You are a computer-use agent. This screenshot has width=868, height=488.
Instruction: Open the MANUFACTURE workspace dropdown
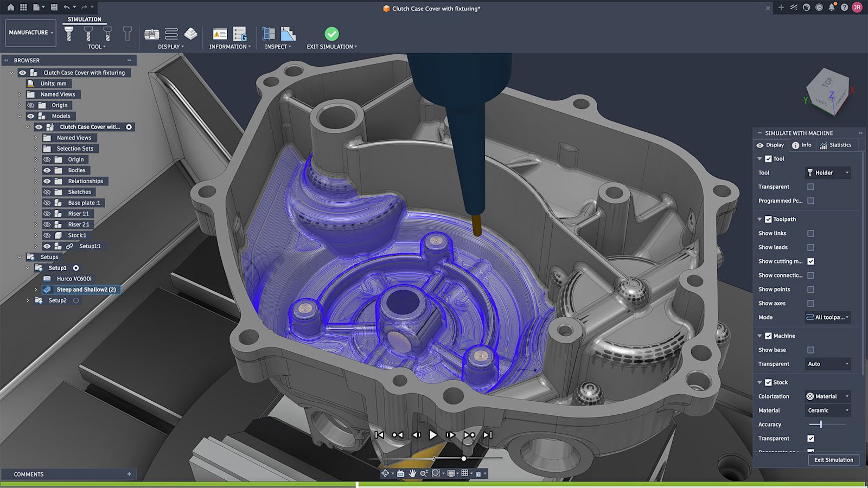click(x=31, y=33)
